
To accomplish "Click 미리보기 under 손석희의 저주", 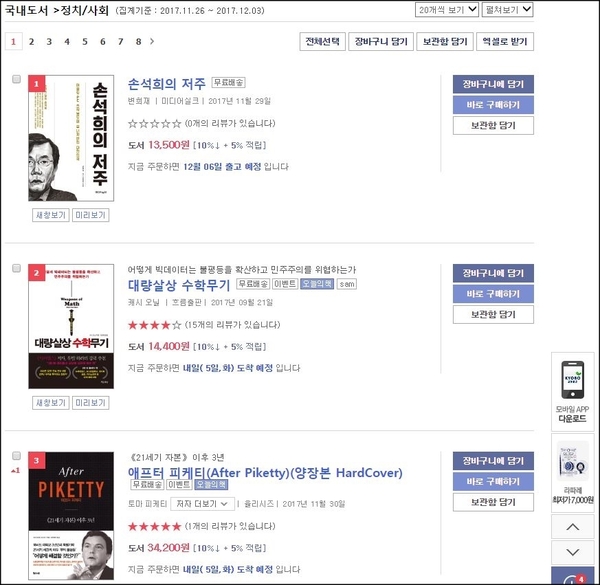I will [x=90, y=215].
